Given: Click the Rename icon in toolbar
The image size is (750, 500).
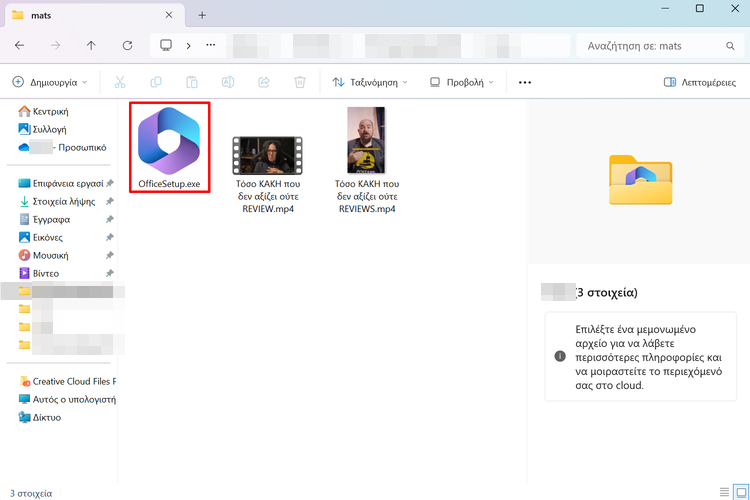Looking at the screenshot, I should click(228, 82).
